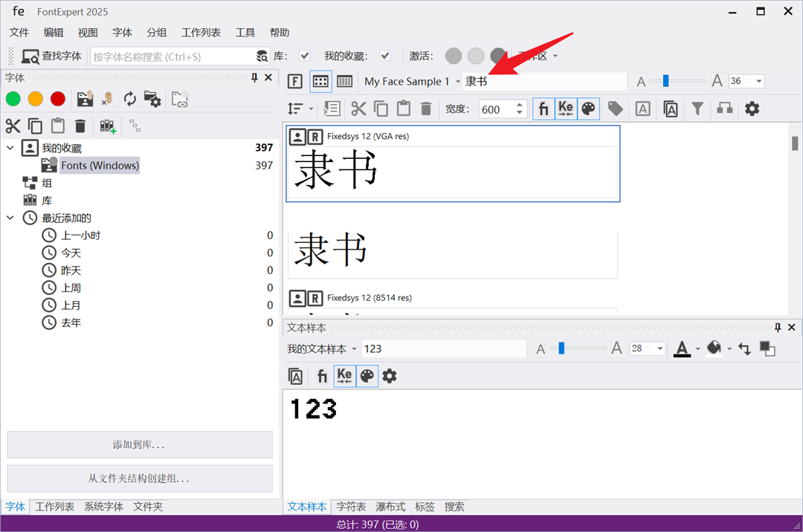Click the folder settings gear icon in Fonts panel

point(152,99)
